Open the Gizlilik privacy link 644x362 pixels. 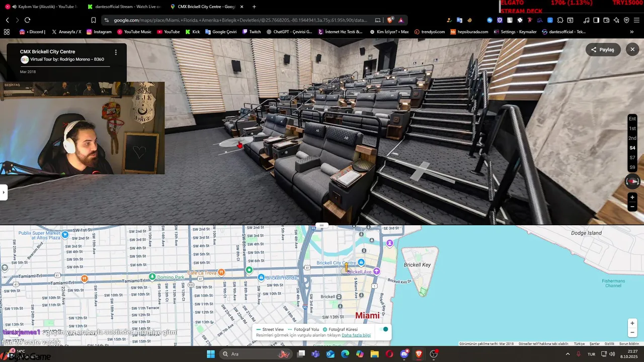pos(609,344)
